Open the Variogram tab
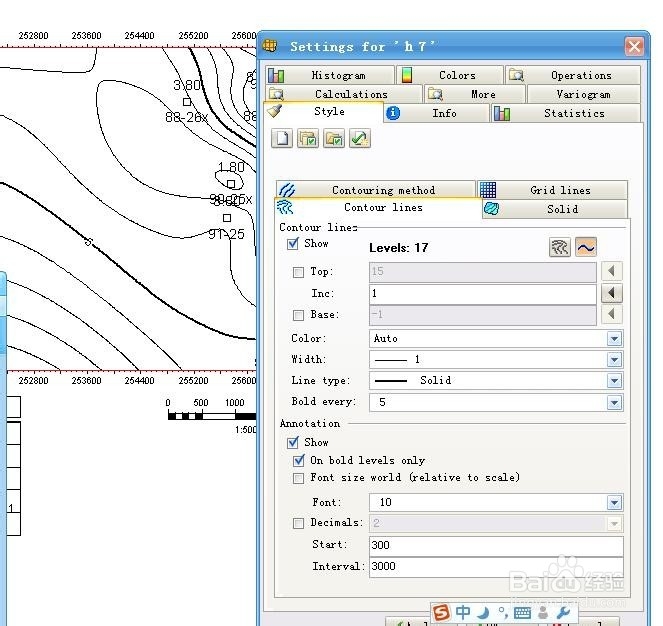The height and width of the screenshot is (626, 663). click(x=584, y=94)
